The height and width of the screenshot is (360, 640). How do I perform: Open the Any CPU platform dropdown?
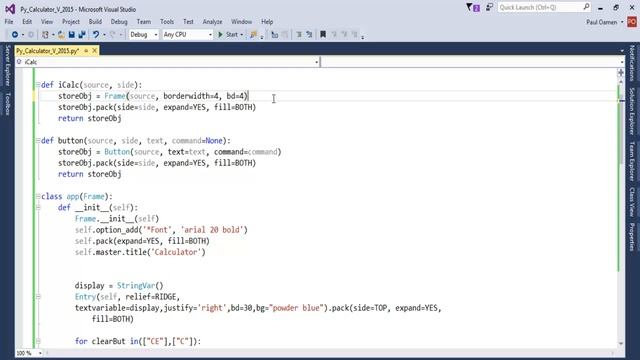pos(187,35)
